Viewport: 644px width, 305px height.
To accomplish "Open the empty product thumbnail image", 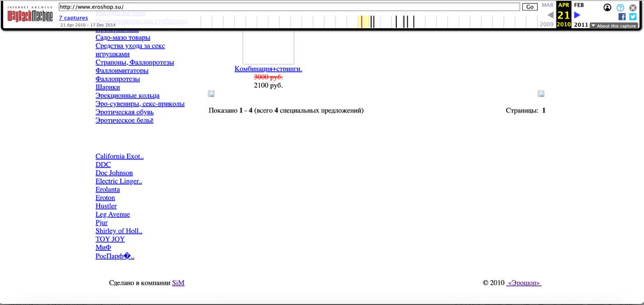I will [268, 48].
